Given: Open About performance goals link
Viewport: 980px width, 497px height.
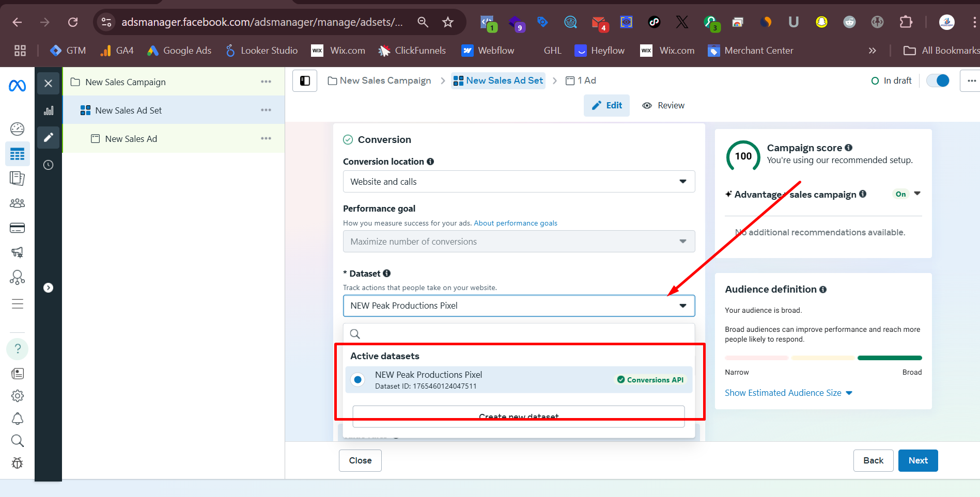Looking at the screenshot, I should [515, 223].
